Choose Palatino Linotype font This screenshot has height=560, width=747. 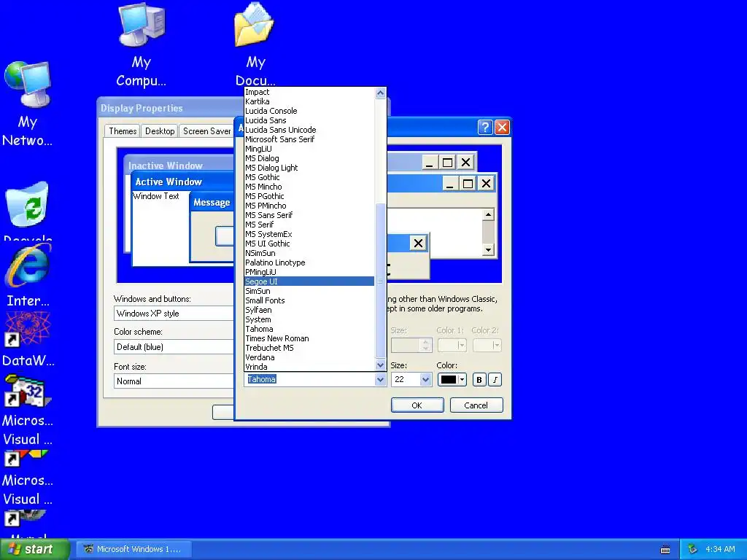[x=309, y=262]
